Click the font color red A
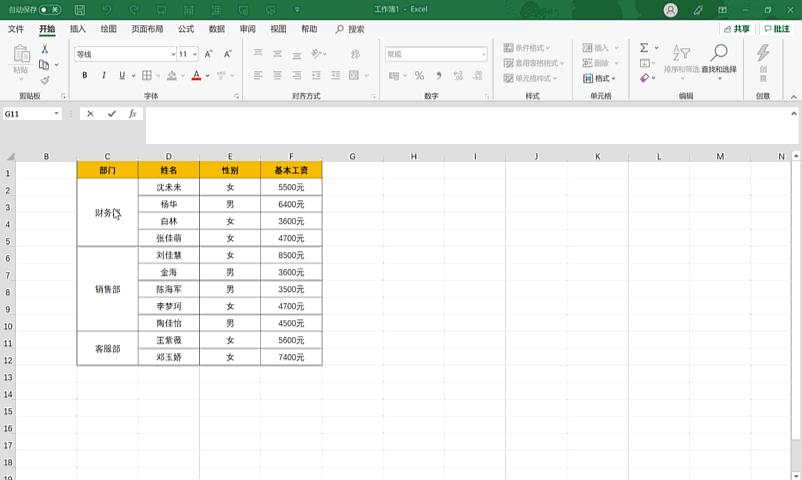This screenshot has height=480, width=802. point(195,75)
